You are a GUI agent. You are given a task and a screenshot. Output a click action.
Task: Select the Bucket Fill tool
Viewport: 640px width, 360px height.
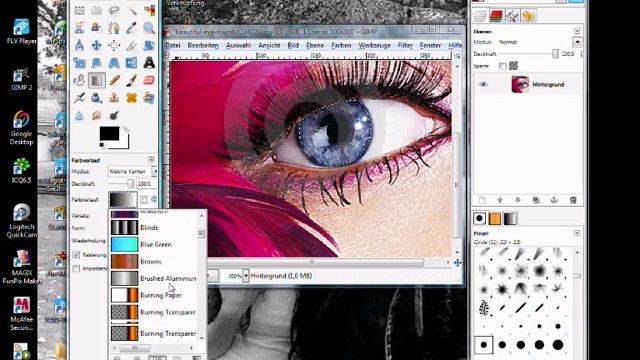(80, 80)
